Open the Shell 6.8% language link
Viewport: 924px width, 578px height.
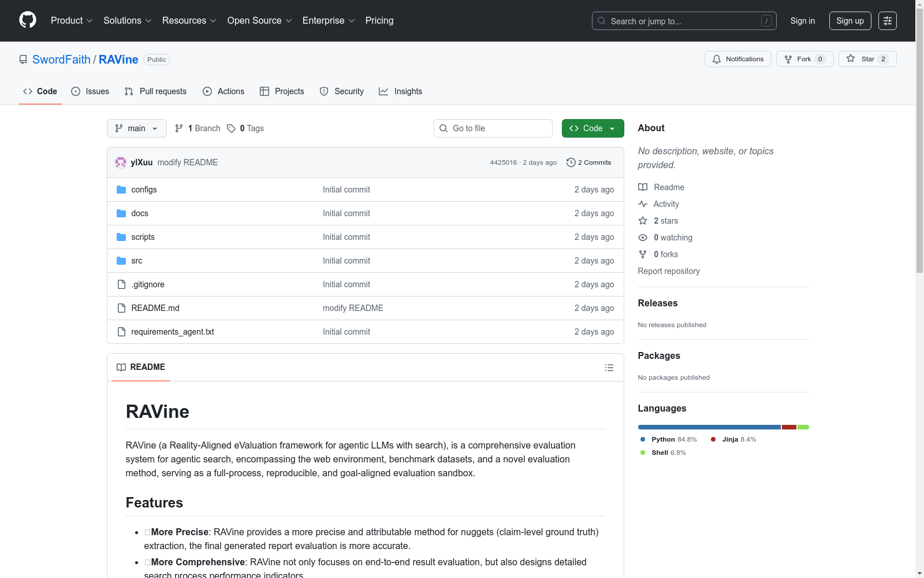(663, 453)
